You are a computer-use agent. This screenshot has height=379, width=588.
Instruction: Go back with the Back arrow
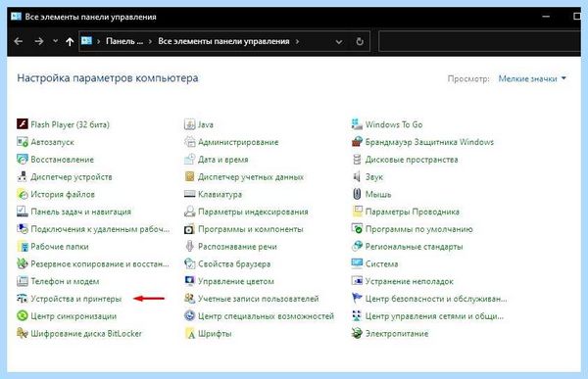[19, 41]
